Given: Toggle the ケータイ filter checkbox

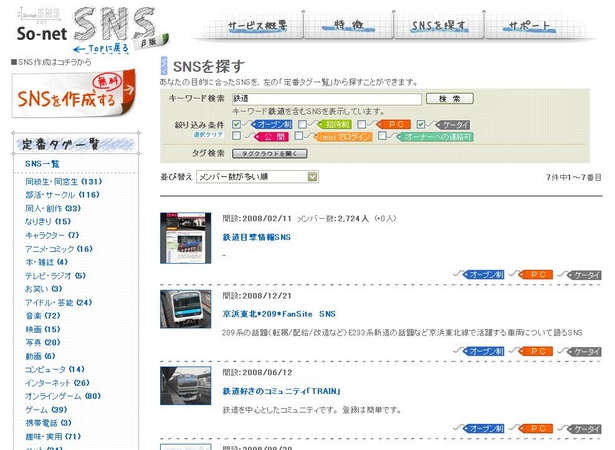Looking at the screenshot, I should 420,124.
